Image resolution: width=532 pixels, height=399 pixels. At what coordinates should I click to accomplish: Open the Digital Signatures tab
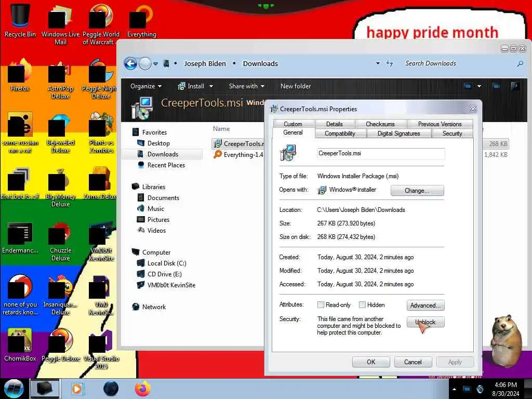[398, 134]
